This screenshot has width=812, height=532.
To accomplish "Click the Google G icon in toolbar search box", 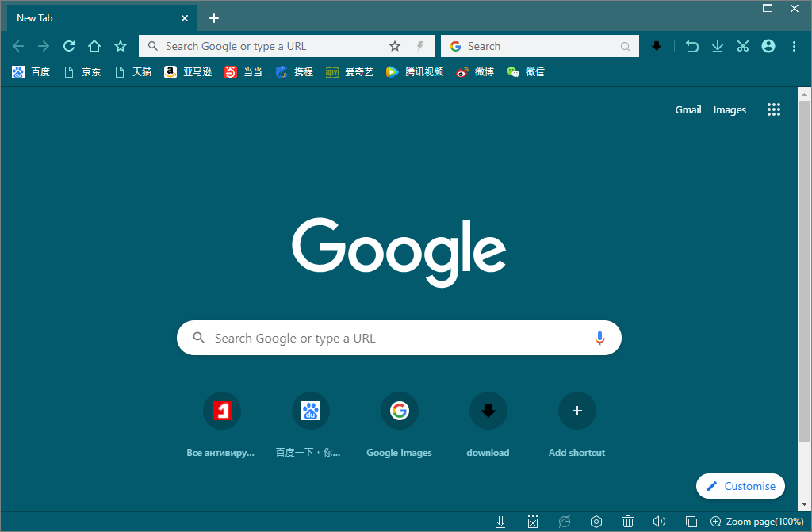I will (x=456, y=46).
